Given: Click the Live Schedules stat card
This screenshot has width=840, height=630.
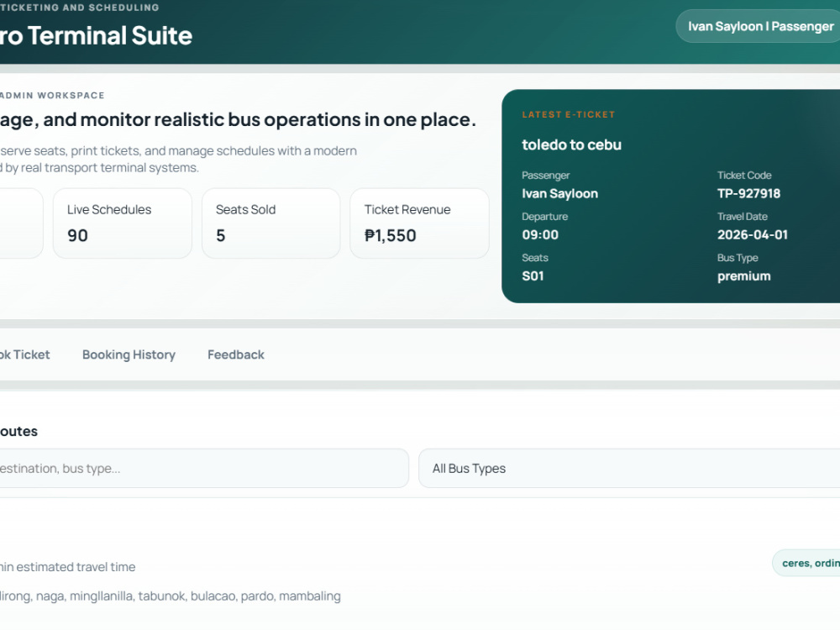Looking at the screenshot, I should (x=122, y=223).
